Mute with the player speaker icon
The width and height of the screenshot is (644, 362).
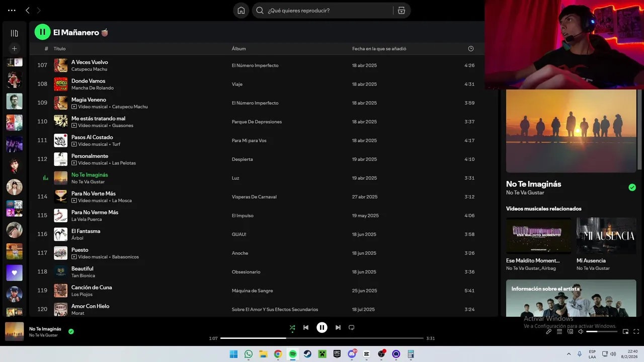point(581,331)
